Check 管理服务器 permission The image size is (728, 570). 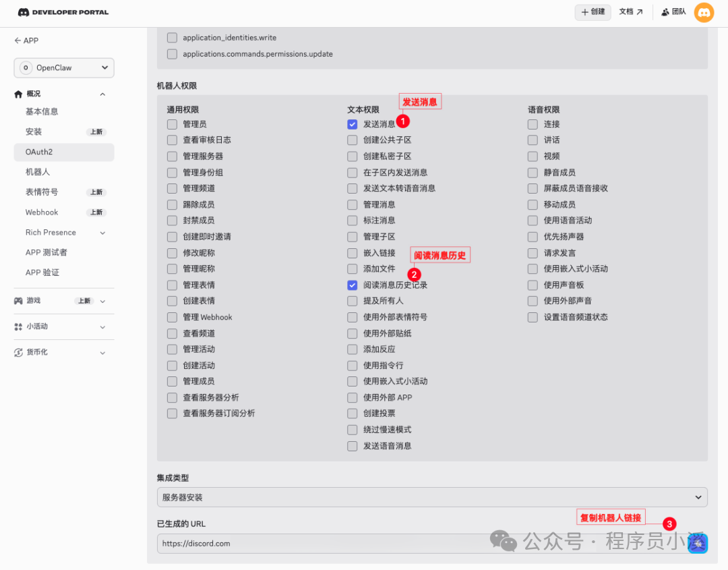(x=173, y=156)
